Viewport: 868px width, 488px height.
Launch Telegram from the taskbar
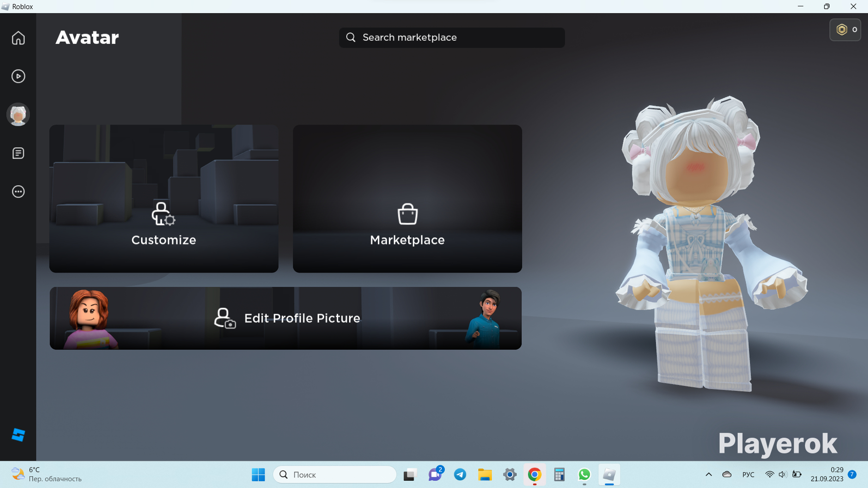point(460,474)
